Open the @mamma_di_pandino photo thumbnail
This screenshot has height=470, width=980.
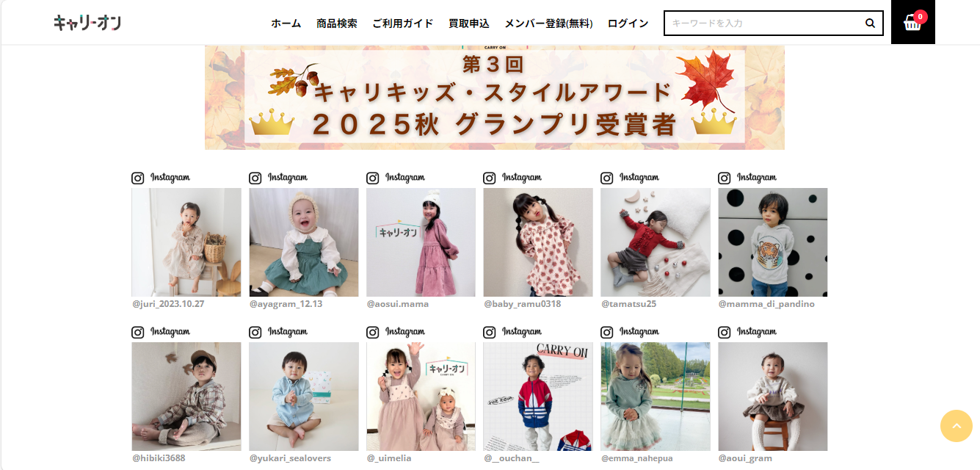[x=773, y=242]
